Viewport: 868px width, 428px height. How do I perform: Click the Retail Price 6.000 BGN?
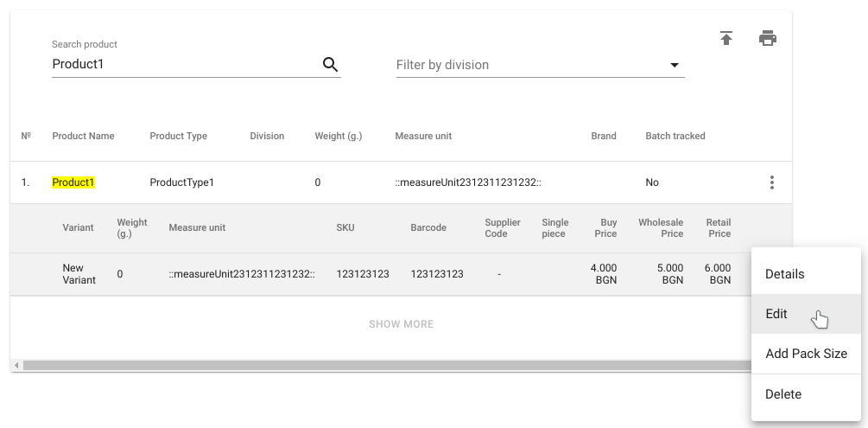(718, 274)
